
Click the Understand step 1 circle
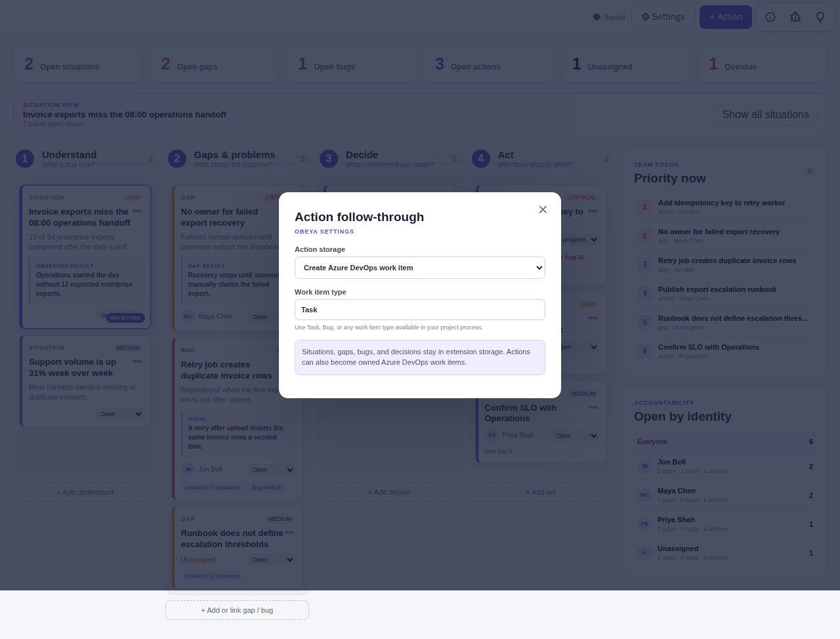tap(25, 159)
